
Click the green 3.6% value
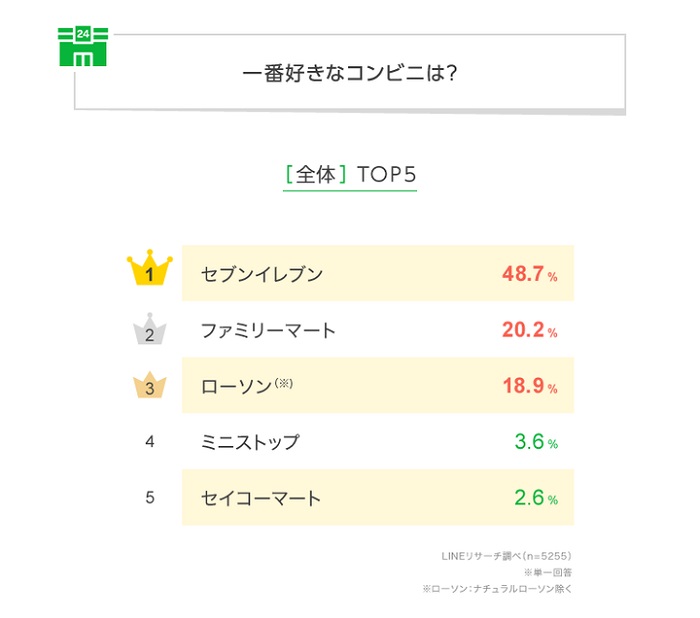534,441
